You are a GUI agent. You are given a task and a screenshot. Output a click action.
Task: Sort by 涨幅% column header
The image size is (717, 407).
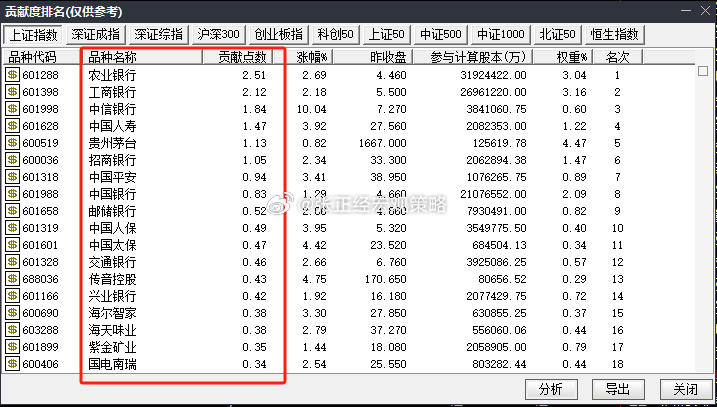tap(303, 57)
